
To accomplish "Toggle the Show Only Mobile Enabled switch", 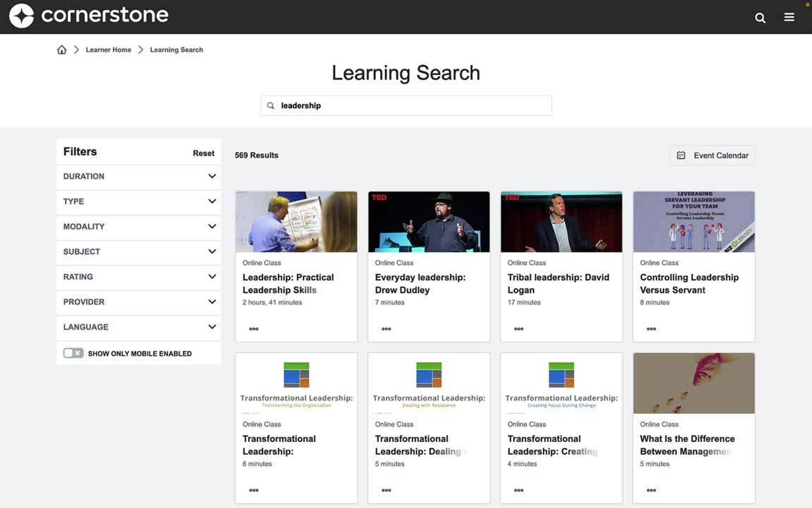I will coord(72,353).
